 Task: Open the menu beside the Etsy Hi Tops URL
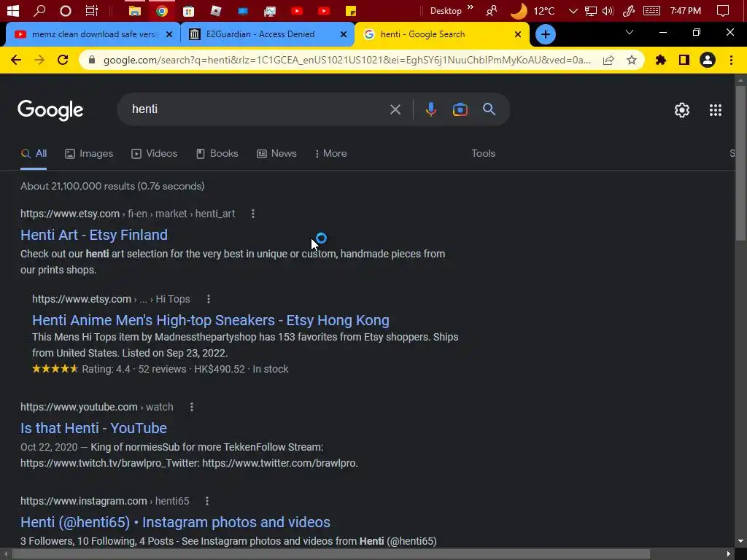pos(208,299)
